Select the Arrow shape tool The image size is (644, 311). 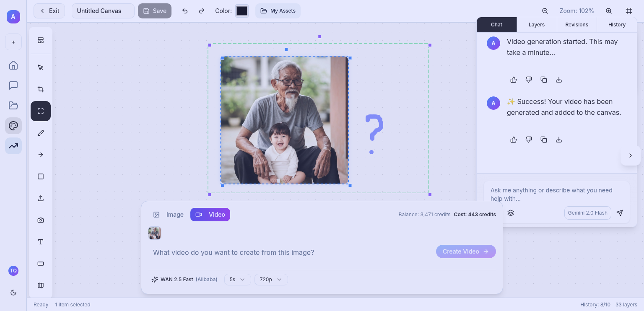pyautogui.click(x=41, y=155)
